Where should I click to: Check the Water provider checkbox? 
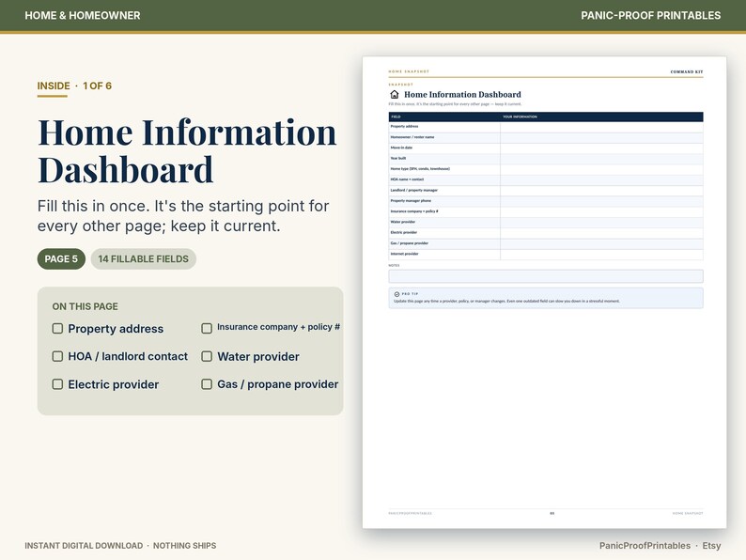207,356
